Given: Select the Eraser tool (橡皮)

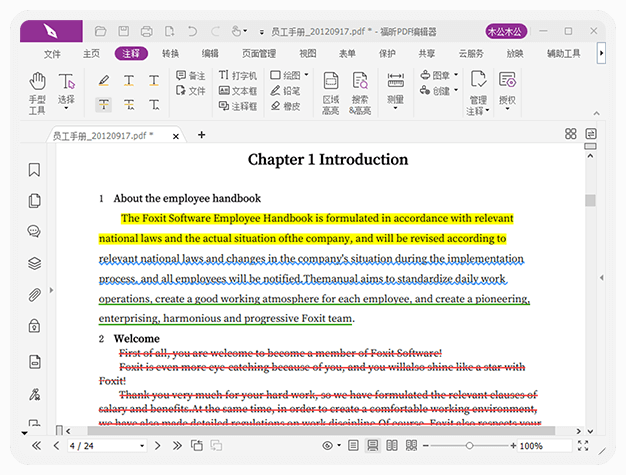Looking at the screenshot, I should 285,106.
